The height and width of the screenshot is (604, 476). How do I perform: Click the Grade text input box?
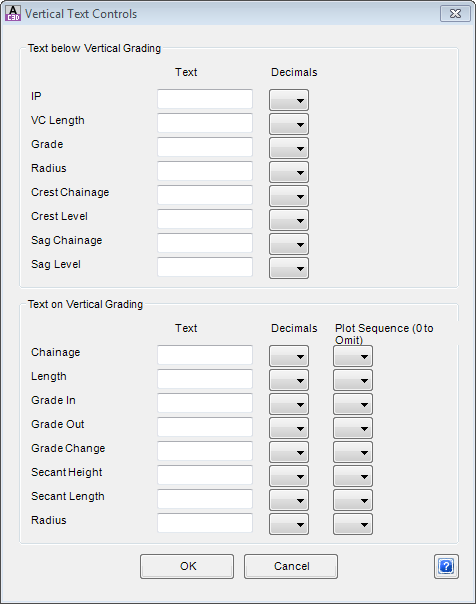tap(205, 147)
